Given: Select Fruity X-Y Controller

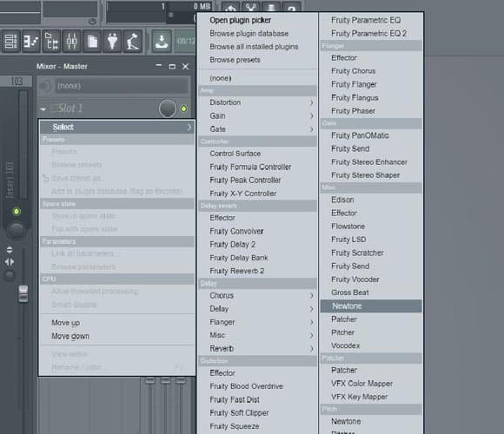Looking at the screenshot, I should point(257,194).
